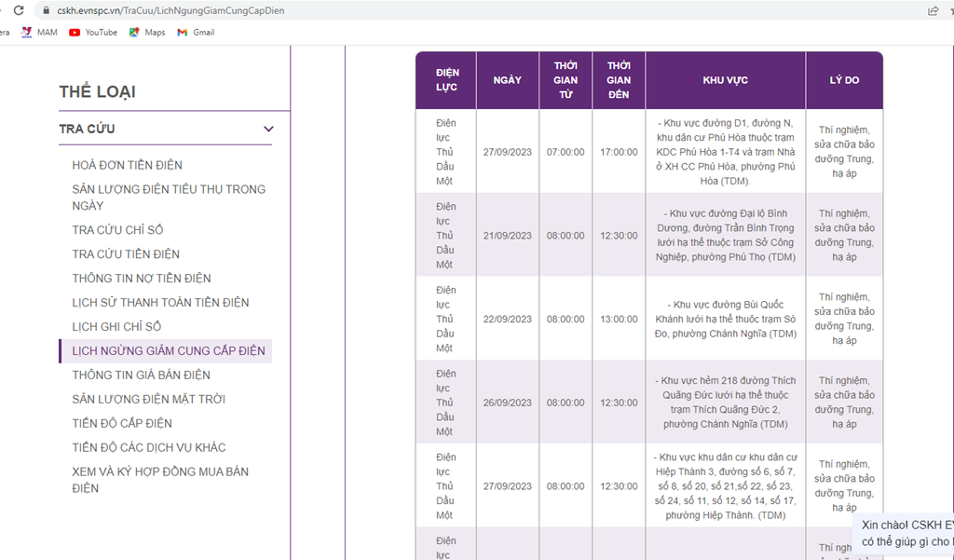Open THÔNG TIN GIÁ BÁN ĐIỆN

(x=141, y=376)
